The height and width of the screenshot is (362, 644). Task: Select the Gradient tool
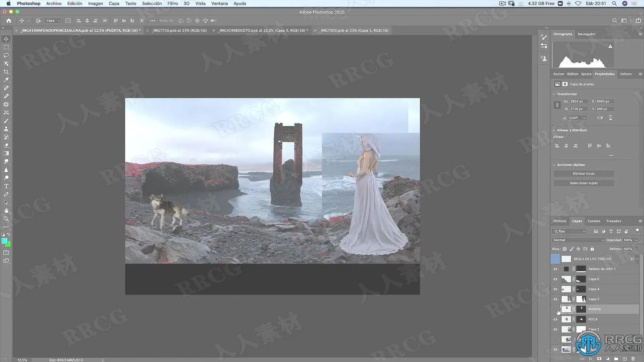[6, 154]
